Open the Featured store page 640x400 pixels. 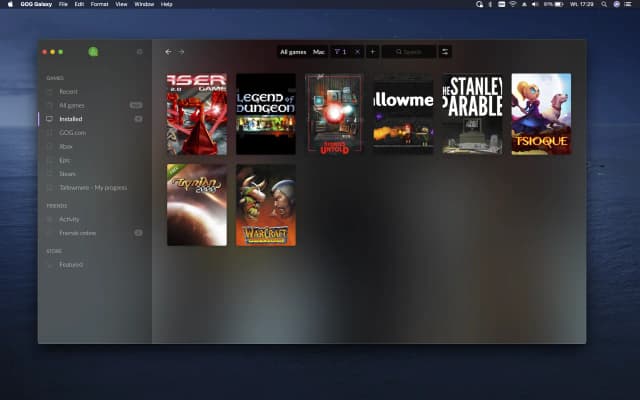click(71, 264)
